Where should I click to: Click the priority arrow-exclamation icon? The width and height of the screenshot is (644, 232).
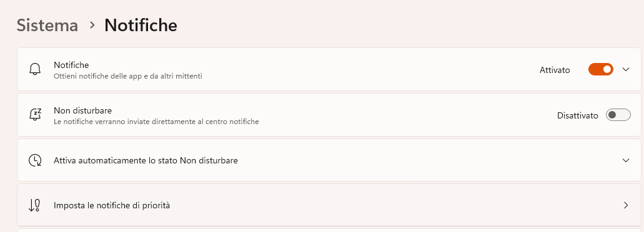click(x=34, y=205)
